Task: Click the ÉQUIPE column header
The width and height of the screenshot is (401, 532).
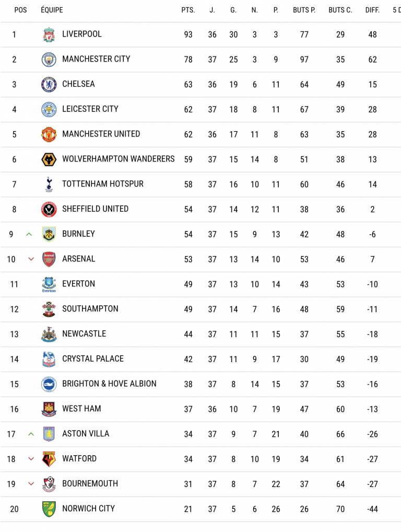Action: pos(52,10)
